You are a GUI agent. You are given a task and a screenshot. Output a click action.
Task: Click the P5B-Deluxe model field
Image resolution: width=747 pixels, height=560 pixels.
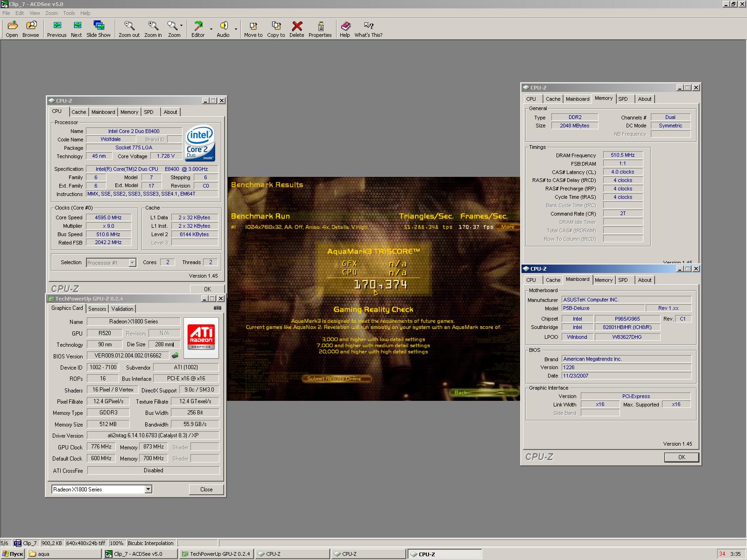603,308
